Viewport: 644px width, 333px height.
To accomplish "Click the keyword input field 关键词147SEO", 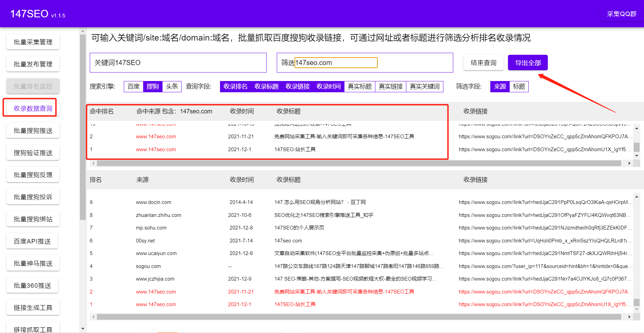I will pyautogui.click(x=178, y=62).
